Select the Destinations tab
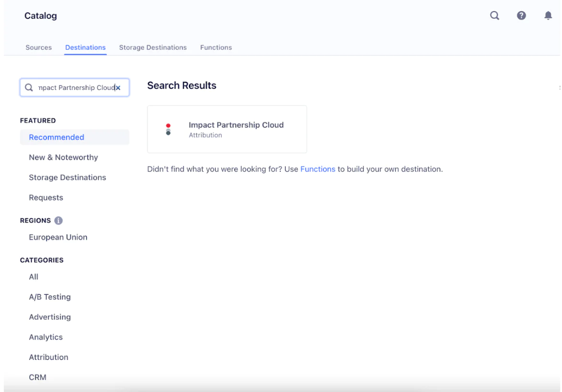This screenshot has width=562, height=392. [x=85, y=47]
